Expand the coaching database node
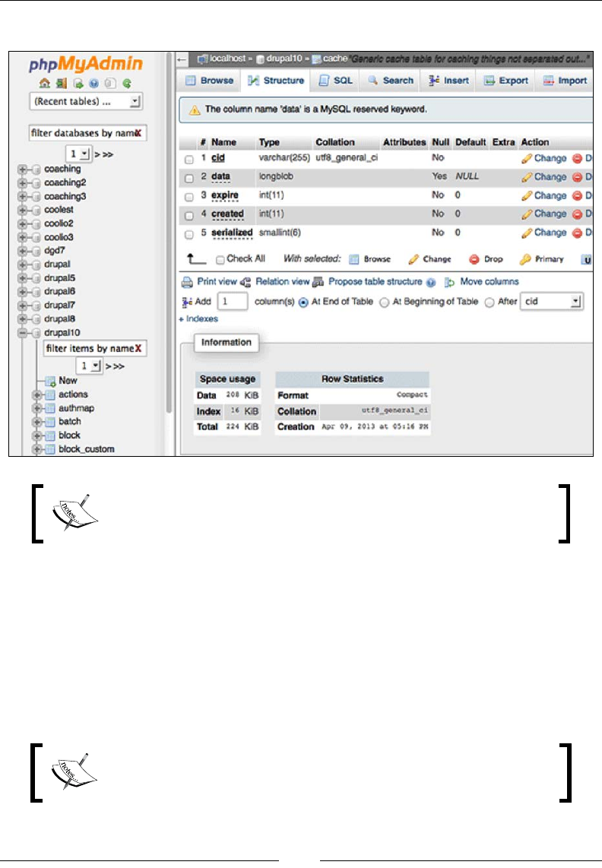 point(22,169)
